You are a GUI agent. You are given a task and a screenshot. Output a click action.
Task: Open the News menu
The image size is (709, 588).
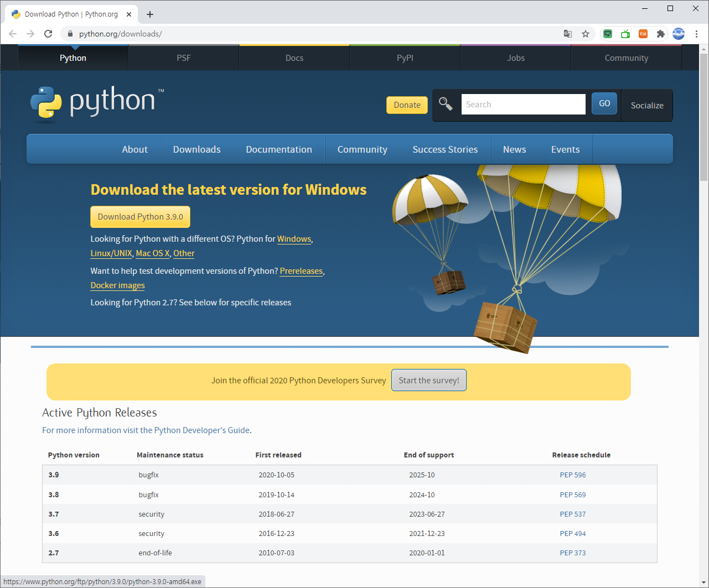(515, 149)
